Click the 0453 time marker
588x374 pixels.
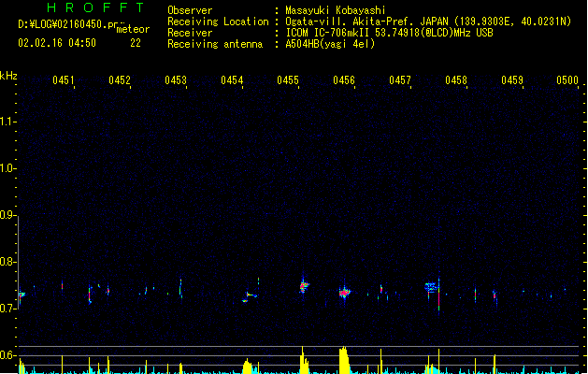[176, 79]
